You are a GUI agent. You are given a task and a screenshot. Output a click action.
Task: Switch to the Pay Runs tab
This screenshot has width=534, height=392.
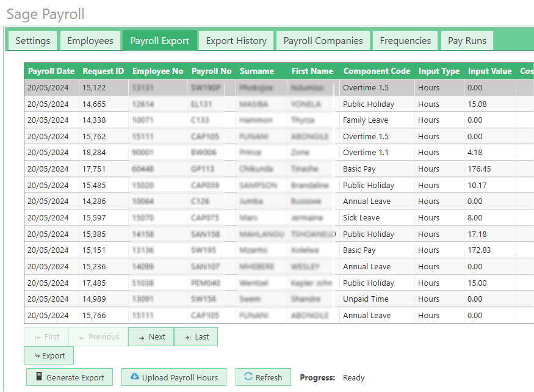(x=467, y=40)
